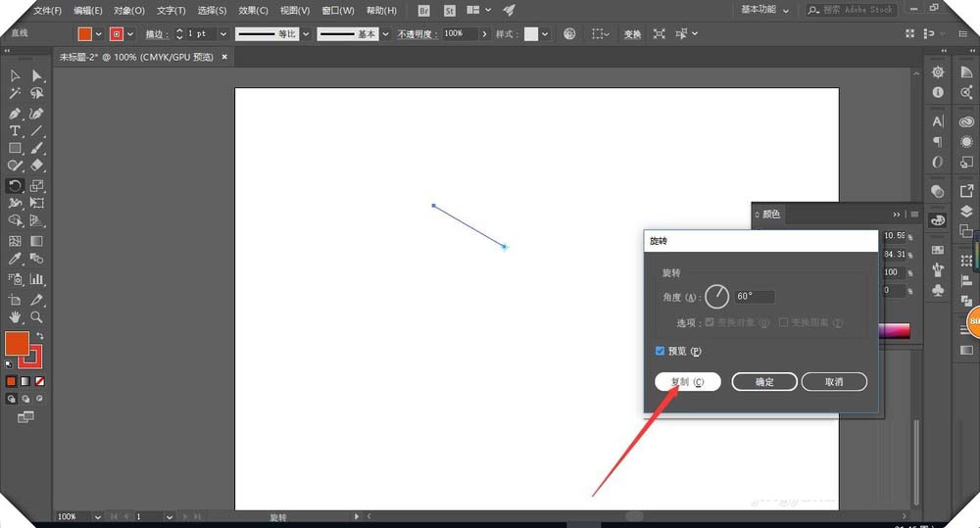Select the Zoom magnifier tool
This screenshot has width=980, height=528.
pyautogui.click(x=36, y=317)
